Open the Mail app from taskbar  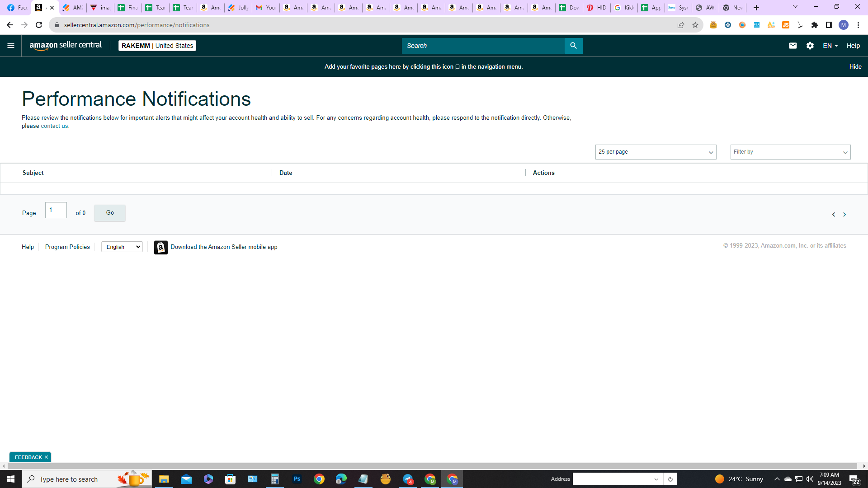click(x=186, y=479)
